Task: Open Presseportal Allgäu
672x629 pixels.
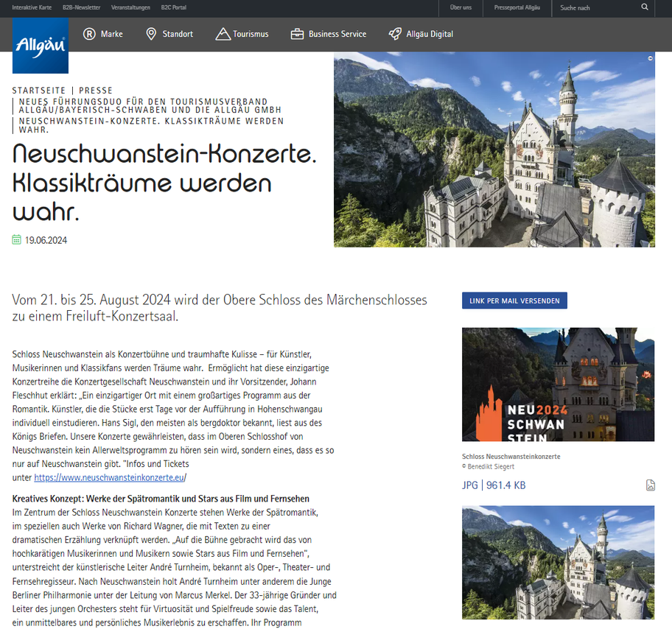Action: [x=517, y=7]
